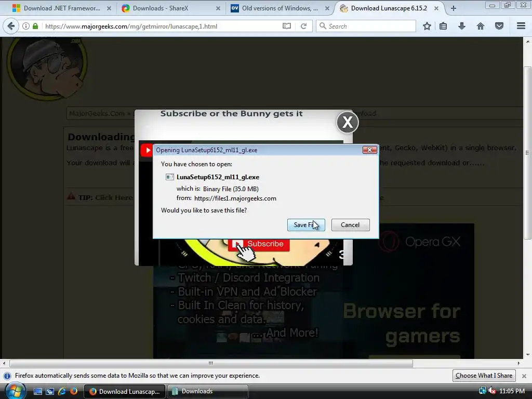532x399 pixels.
Task: Click the green padlock security icon
Action: (35, 26)
